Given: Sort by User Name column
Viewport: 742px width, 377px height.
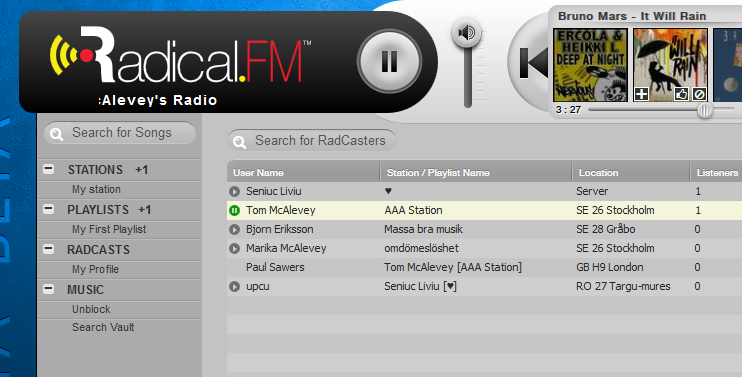Looking at the screenshot, I should (x=303, y=173).
